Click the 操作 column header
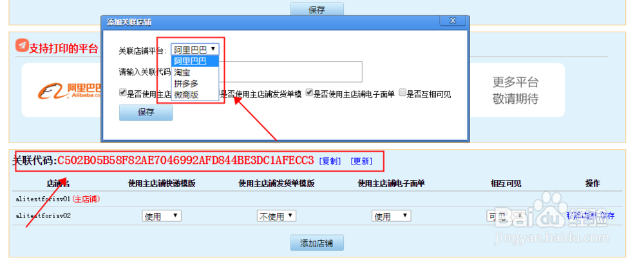644x260 pixels. 592,184
